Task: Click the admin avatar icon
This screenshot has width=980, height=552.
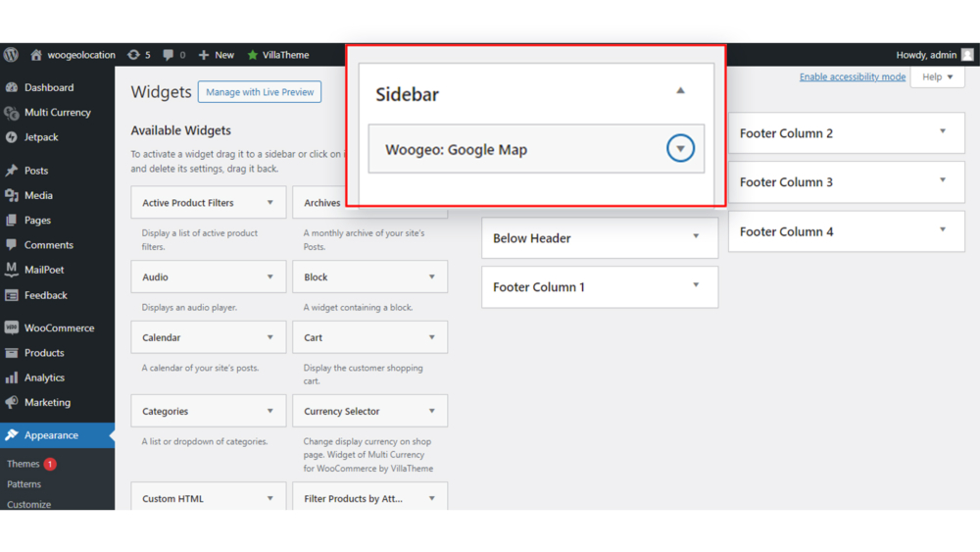Action: pos(967,55)
